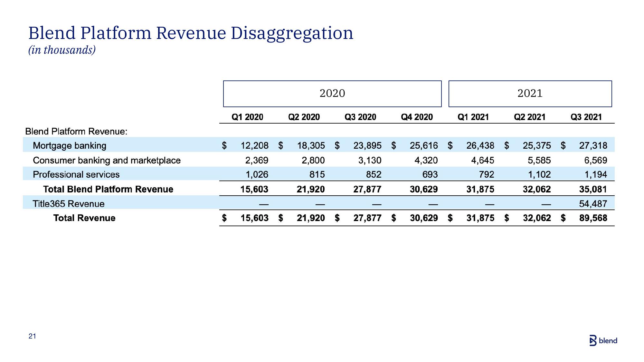Click Consumer banking value 5,585
Screen dimensions: 644x362
pos(539,160)
